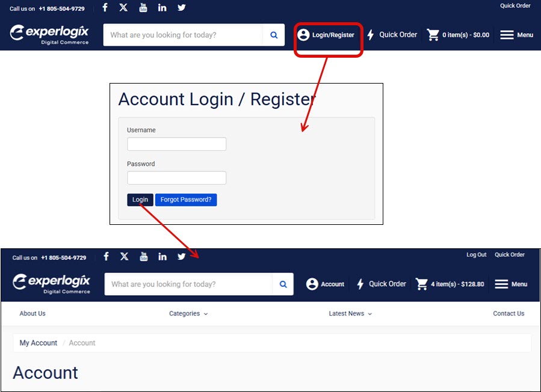The width and height of the screenshot is (541, 392).
Task: Click the Username input field
Action: point(176,144)
